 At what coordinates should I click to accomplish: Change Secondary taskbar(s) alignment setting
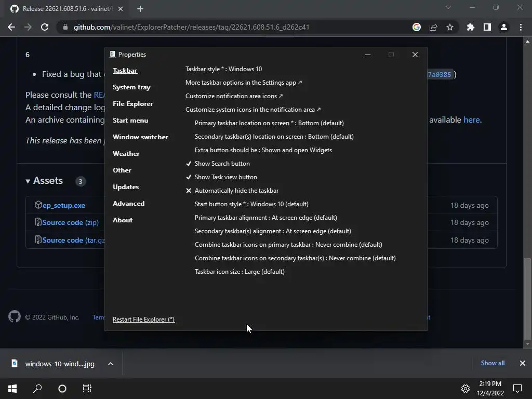coord(273,231)
